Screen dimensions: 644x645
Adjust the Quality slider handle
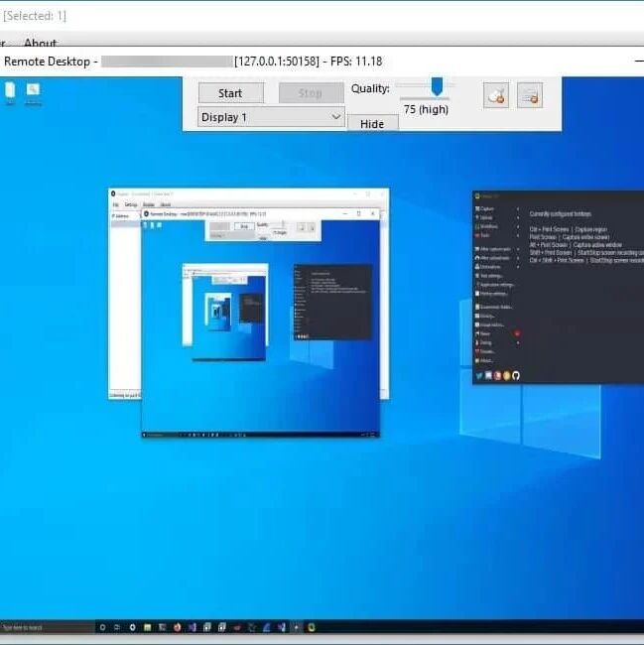437,86
